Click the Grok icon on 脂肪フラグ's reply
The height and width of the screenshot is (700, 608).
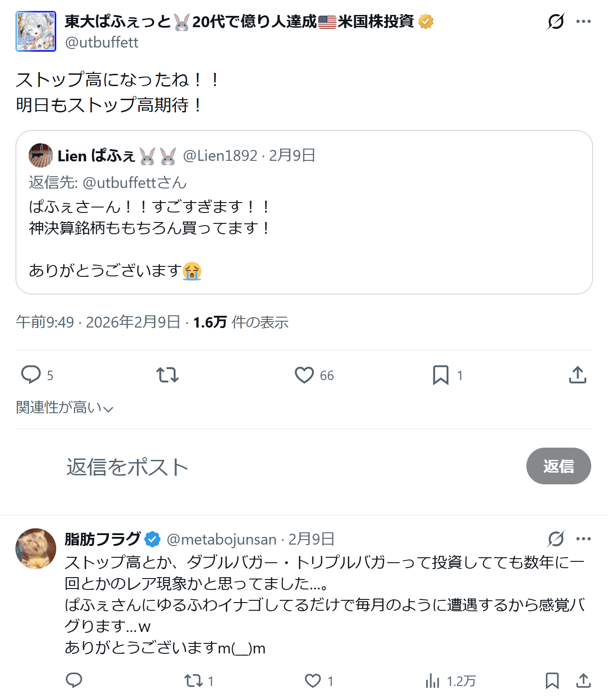pyautogui.click(x=556, y=539)
